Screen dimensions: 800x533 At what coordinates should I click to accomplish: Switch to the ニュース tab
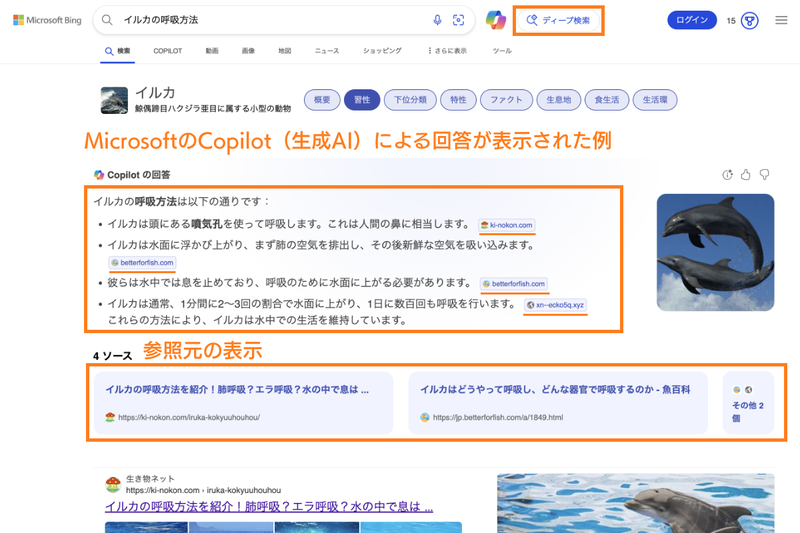327,51
